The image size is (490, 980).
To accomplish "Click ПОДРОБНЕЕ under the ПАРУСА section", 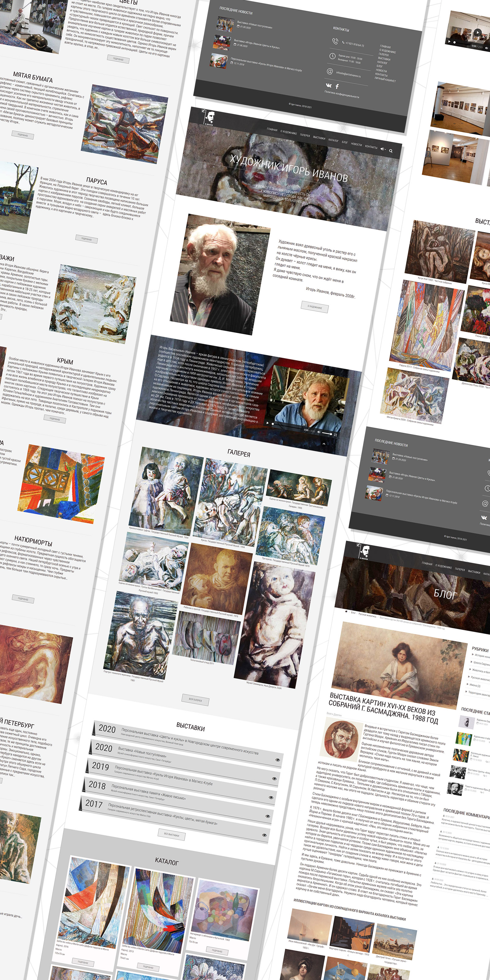I will [x=86, y=239].
